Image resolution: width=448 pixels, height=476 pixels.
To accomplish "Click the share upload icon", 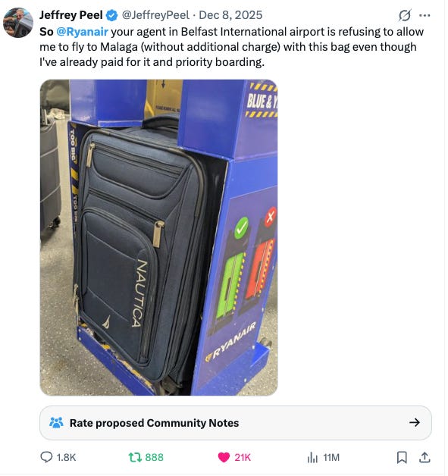I will coord(425,457).
